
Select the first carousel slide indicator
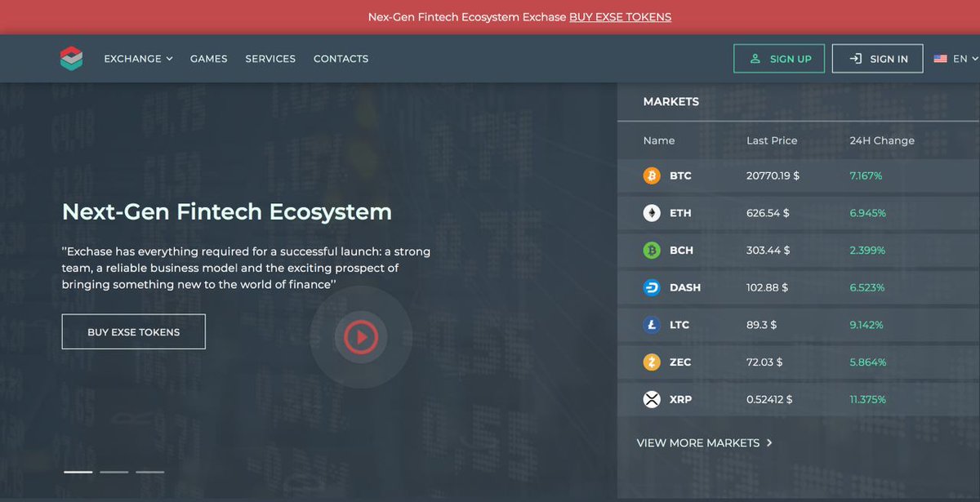click(78, 472)
